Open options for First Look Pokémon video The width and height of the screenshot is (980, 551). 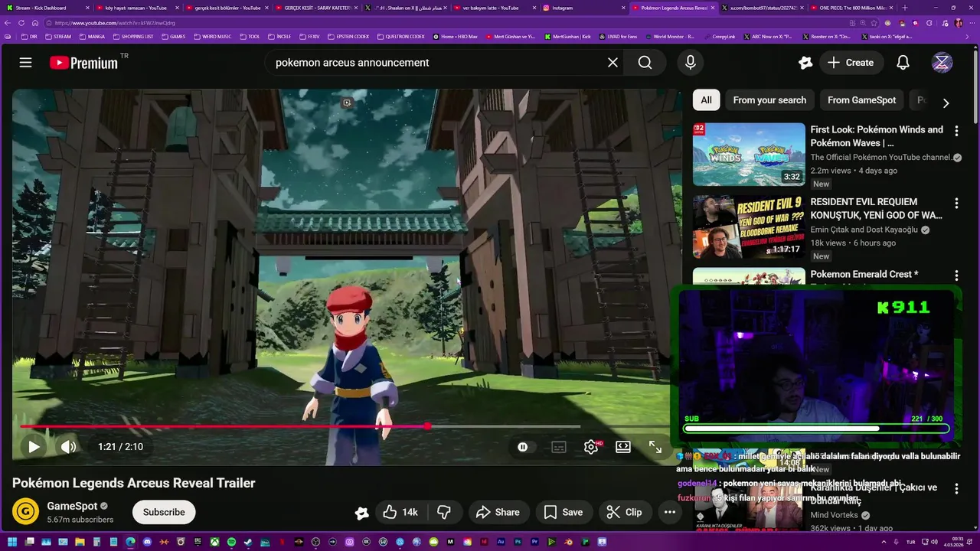tap(956, 131)
